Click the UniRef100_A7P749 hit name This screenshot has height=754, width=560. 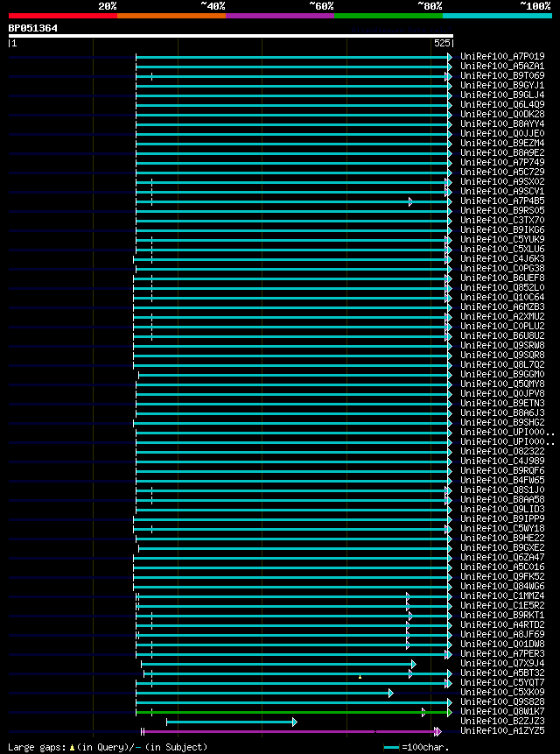(502, 162)
